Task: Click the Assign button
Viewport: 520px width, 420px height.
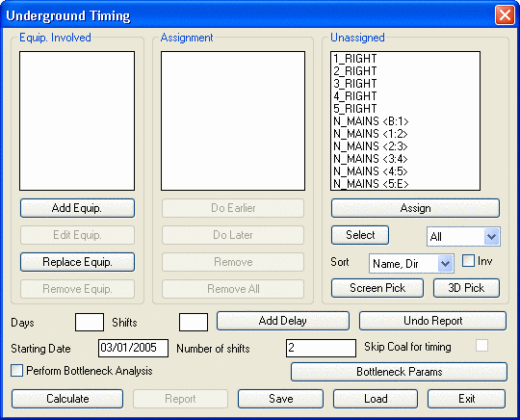Action: (415, 208)
